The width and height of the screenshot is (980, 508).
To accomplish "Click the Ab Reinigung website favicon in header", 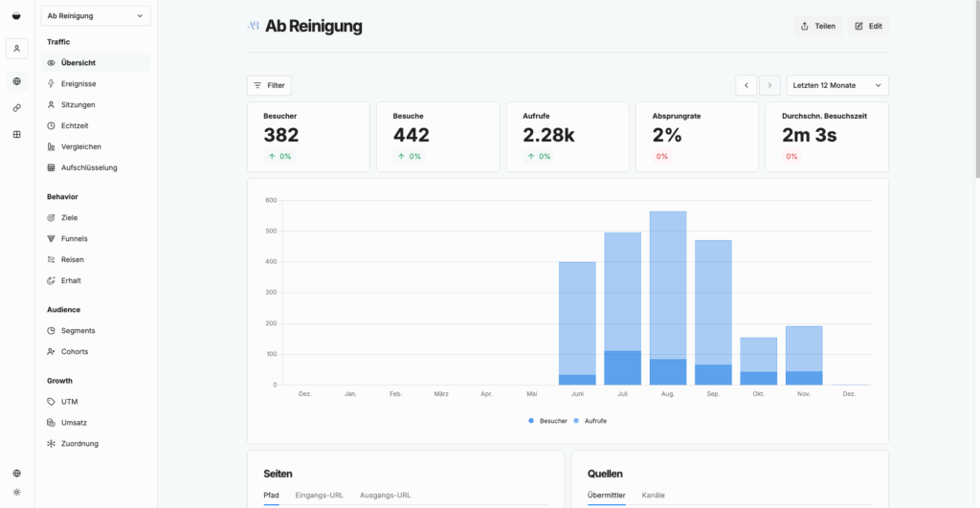I will point(254,26).
